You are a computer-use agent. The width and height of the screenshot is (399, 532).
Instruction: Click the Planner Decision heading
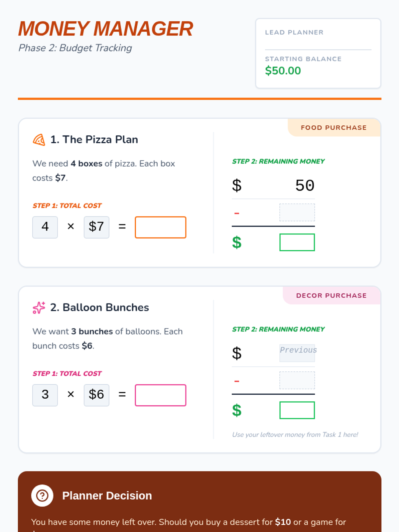click(107, 495)
